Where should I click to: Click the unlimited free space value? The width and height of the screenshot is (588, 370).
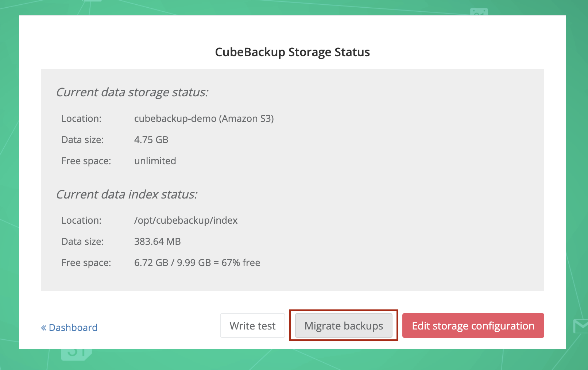[x=155, y=161]
